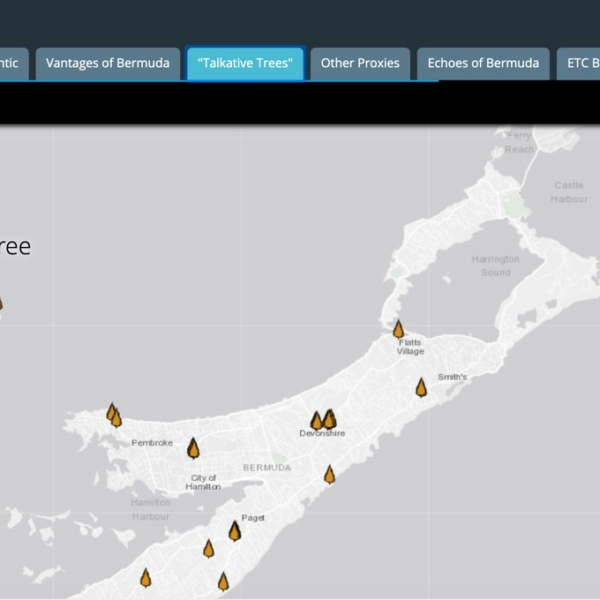The image size is (600, 600).
Task: Click the Castle Harbour map label
Action: [568, 192]
